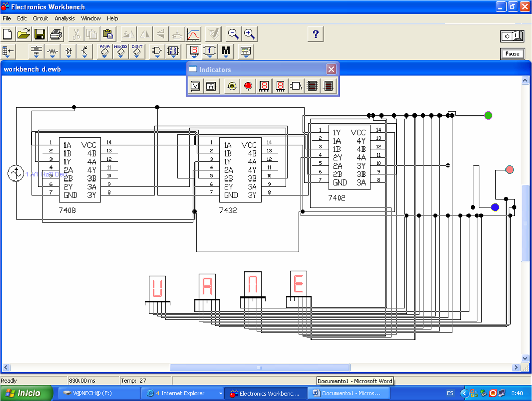Open the Favorites parts bin
The image size is (532, 401).
tap(7, 51)
